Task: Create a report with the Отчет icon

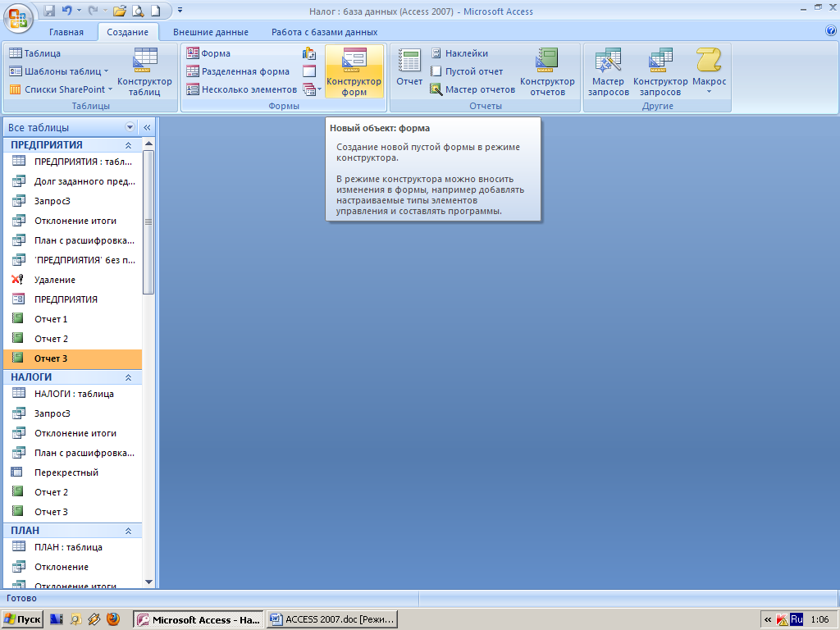Action: click(409, 67)
